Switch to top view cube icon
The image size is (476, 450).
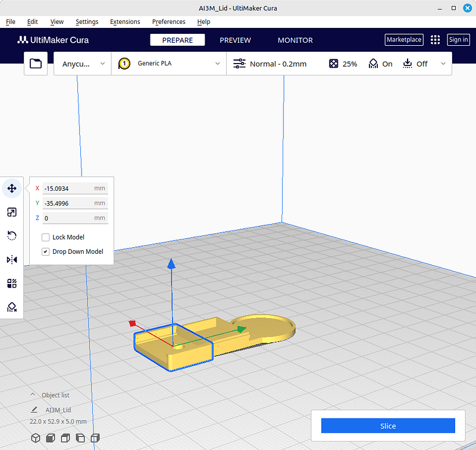(65, 438)
